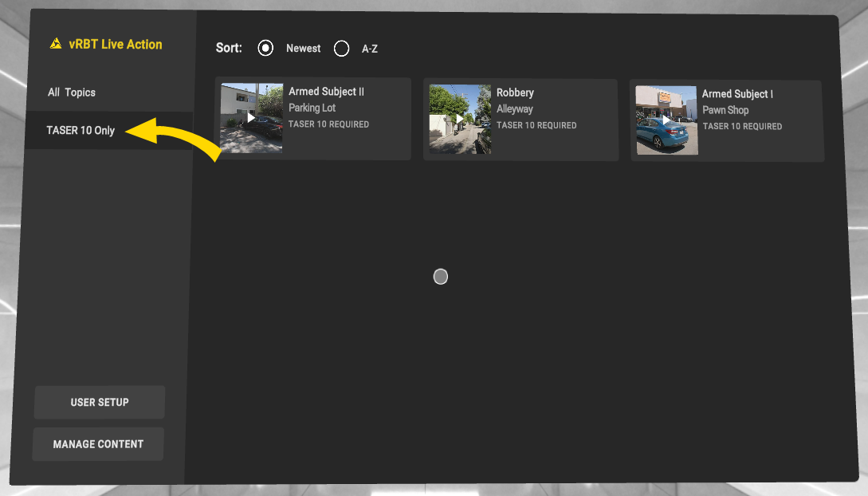Open the Robbery scenario title

(x=515, y=93)
